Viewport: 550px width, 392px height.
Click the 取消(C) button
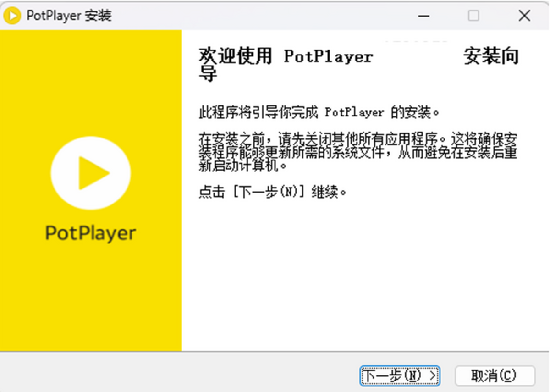[495, 376]
